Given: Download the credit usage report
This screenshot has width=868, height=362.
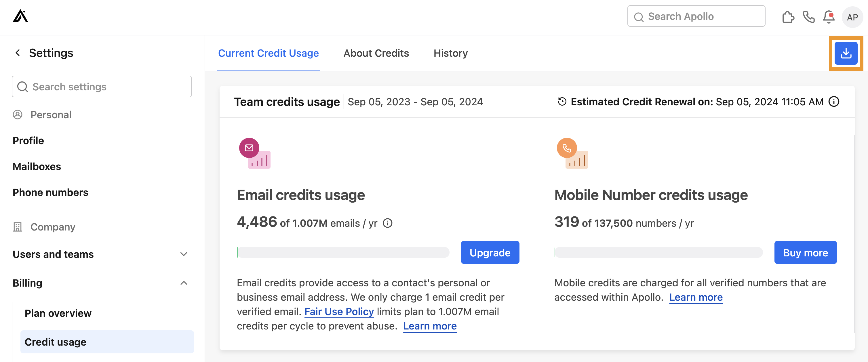Looking at the screenshot, I should 846,53.
